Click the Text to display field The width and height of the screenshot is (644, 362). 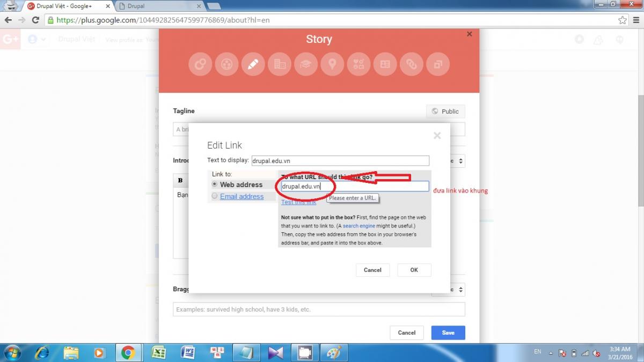[x=340, y=160]
